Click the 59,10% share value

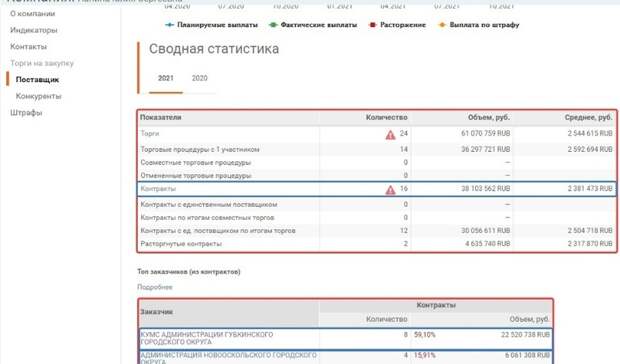[x=425, y=335]
